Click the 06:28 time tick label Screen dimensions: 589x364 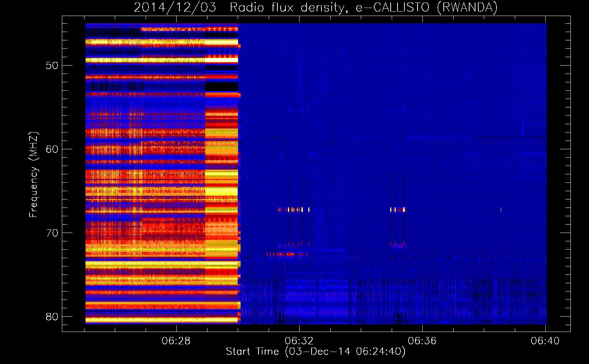pyautogui.click(x=176, y=341)
